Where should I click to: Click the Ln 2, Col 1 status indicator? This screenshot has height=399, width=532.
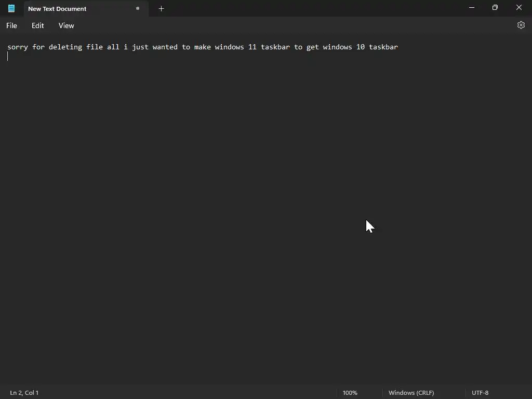click(x=24, y=393)
